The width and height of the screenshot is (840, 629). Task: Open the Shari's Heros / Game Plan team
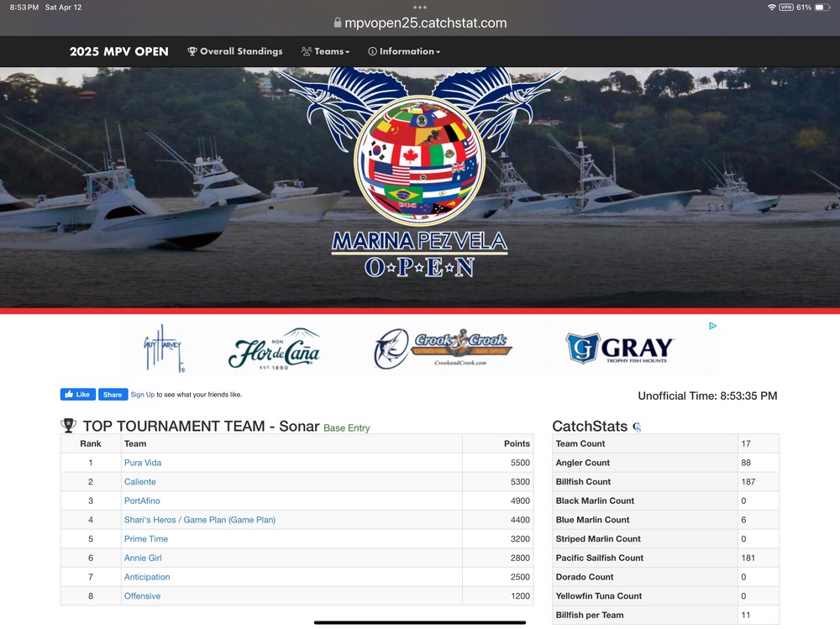[x=200, y=520]
